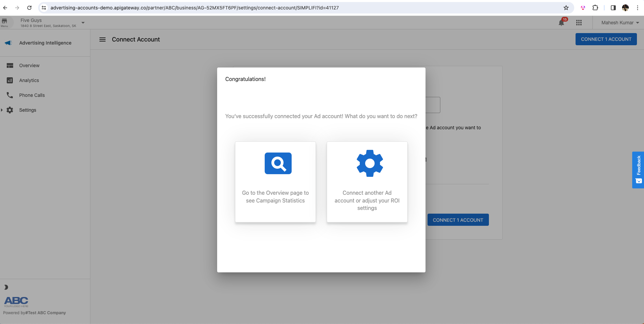The height and width of the screenshot is (324, 644).
Task: Open the notifications bell
Action: 561,23
